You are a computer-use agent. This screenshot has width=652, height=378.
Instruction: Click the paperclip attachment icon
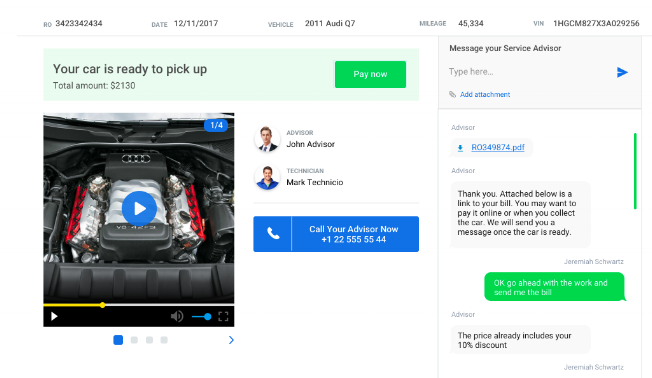tap(452, 94)
